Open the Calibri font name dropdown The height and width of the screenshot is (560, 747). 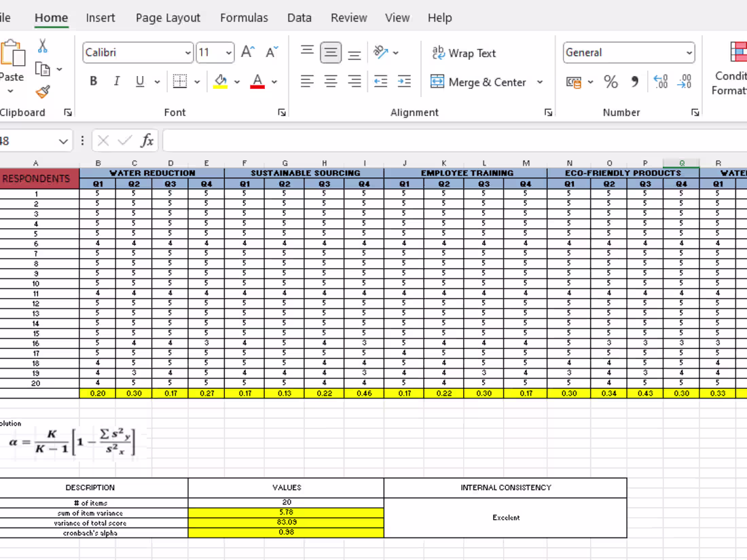tap(187, 52)
